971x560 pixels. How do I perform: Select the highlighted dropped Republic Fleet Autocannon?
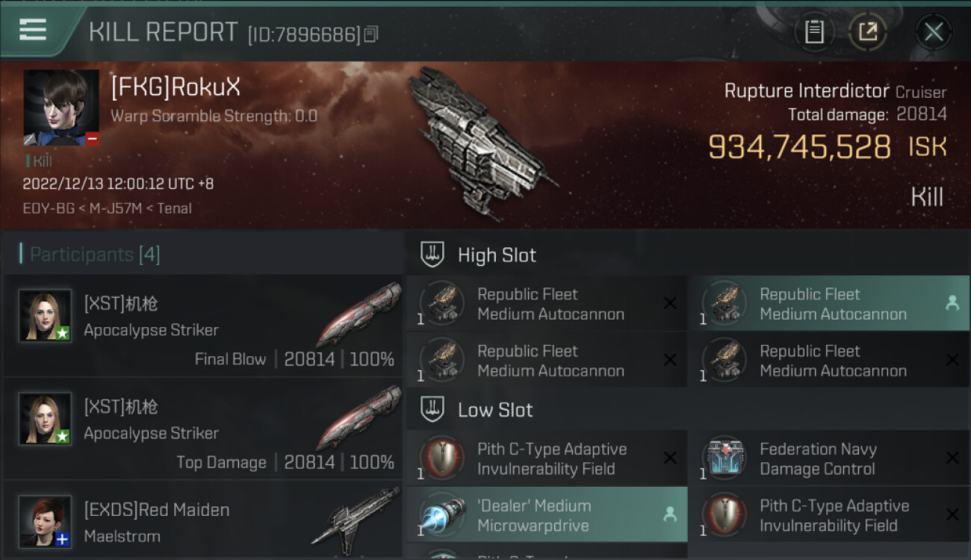(829, 303)
